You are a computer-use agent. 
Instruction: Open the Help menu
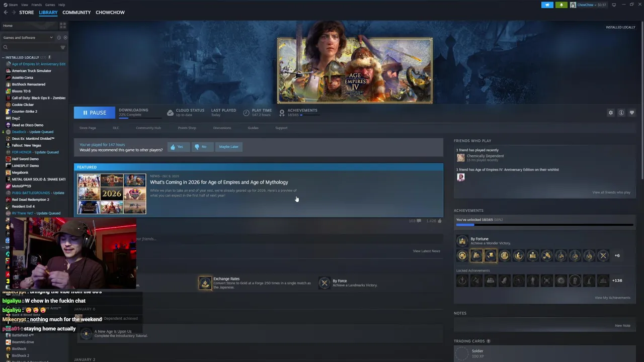pos(61,5)
